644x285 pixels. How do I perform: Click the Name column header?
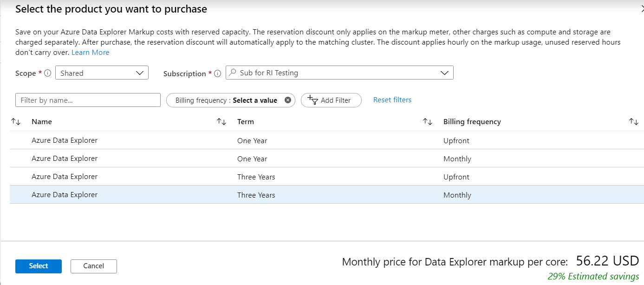tap(42, 122)
